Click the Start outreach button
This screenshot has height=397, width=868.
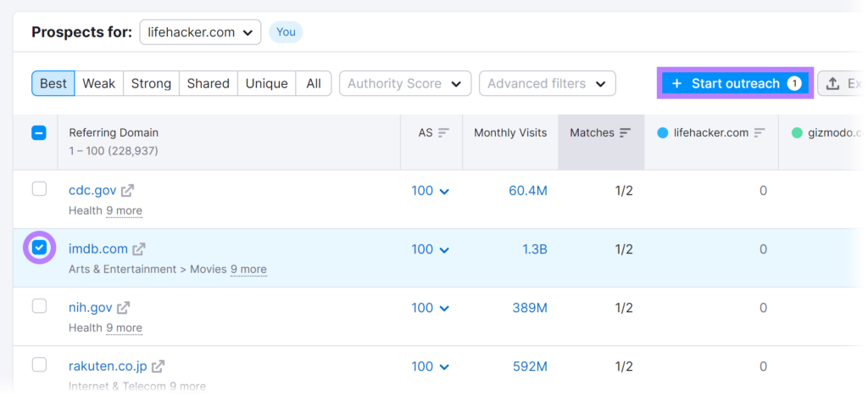(735, 84)
